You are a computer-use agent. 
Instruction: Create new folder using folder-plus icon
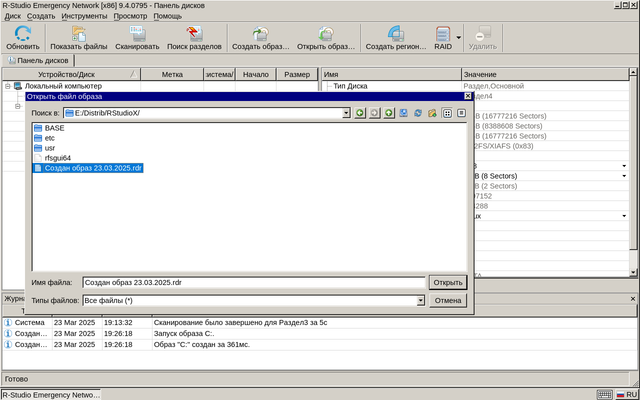point(432,113)
